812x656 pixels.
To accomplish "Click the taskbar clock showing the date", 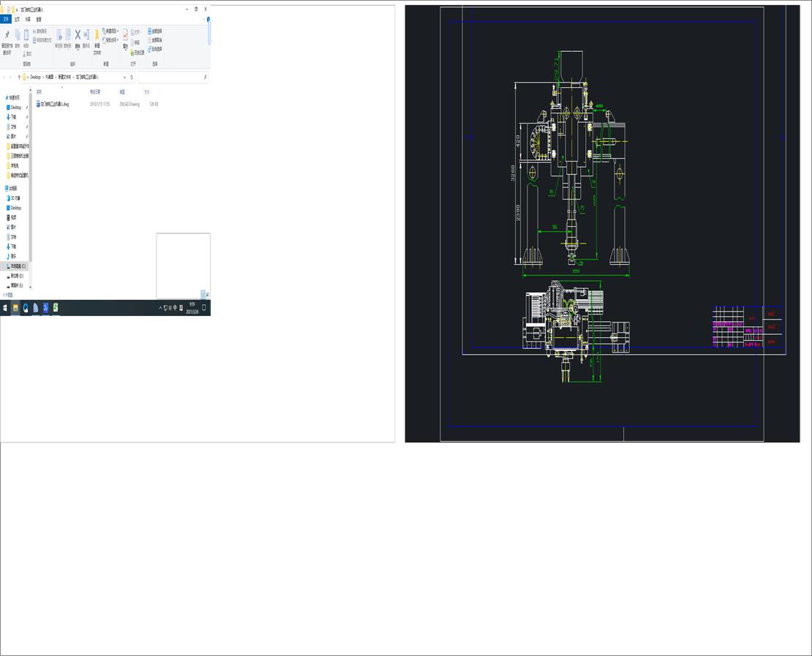I will (192, 308).
